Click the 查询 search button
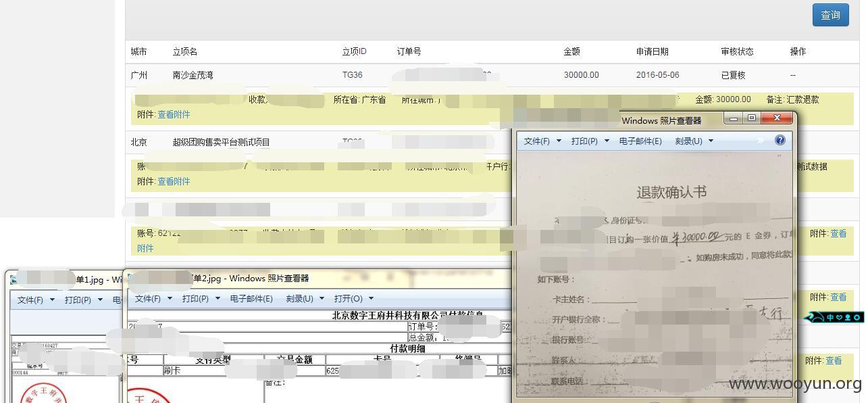This screenshot has width=868, height=403. click(830, 15)
